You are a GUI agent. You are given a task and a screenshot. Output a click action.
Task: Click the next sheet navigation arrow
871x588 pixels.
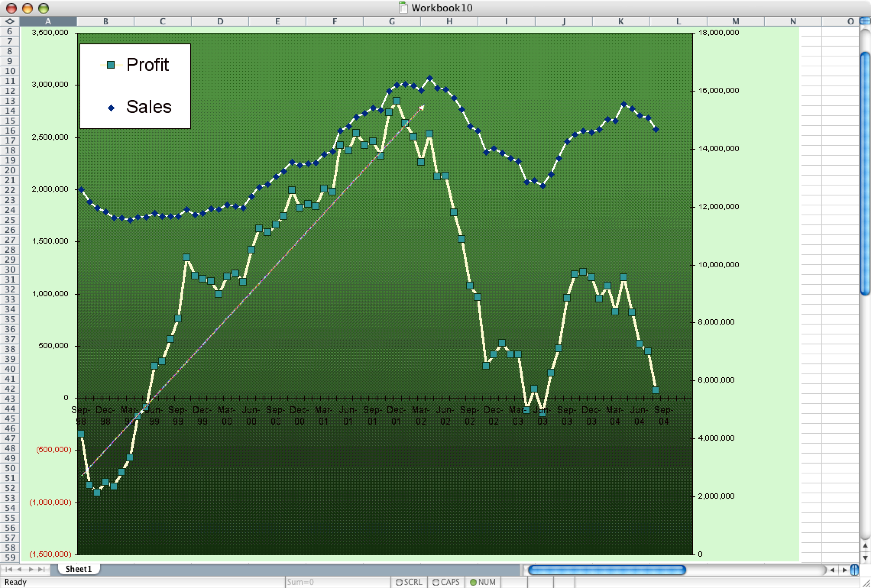(31, 569)
